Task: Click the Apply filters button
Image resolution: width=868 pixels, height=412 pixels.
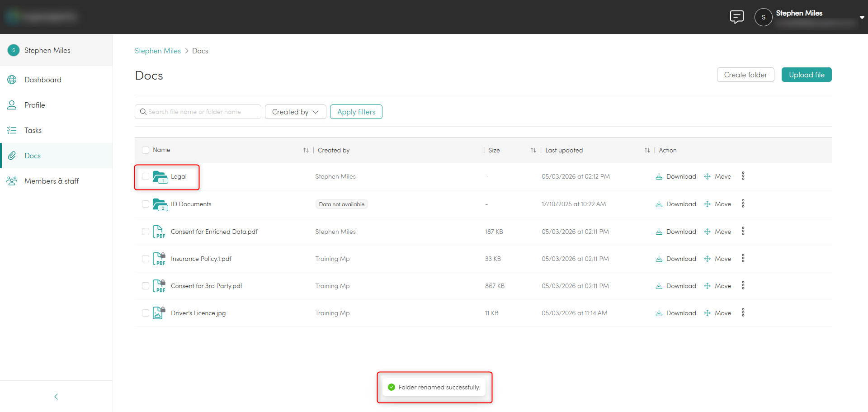Action: click(356, 112)
